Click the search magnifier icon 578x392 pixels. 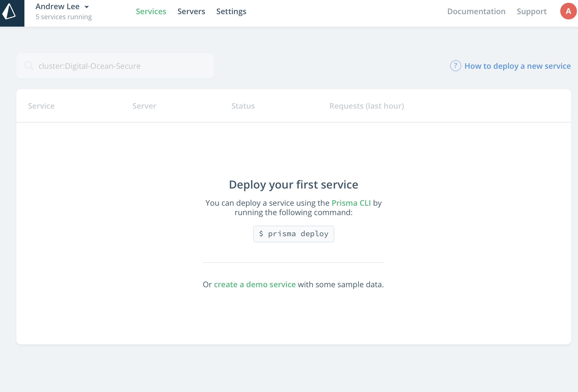click(x=29, y=65)
